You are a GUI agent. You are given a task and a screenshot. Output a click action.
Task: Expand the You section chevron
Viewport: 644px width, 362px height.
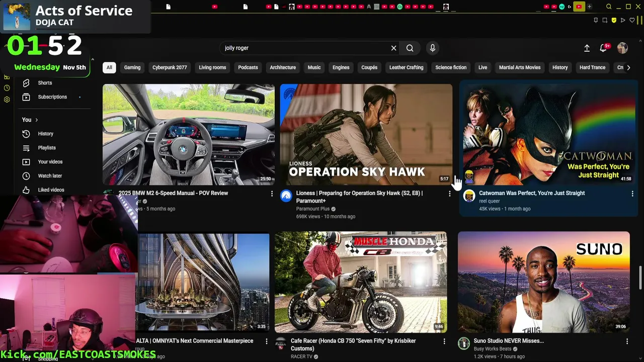pos(36,120)
